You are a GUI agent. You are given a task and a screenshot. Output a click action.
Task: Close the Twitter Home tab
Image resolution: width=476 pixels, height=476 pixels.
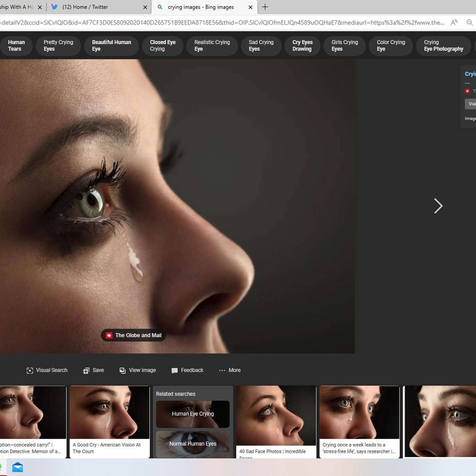pyautogui.click(x=145, y=7)
